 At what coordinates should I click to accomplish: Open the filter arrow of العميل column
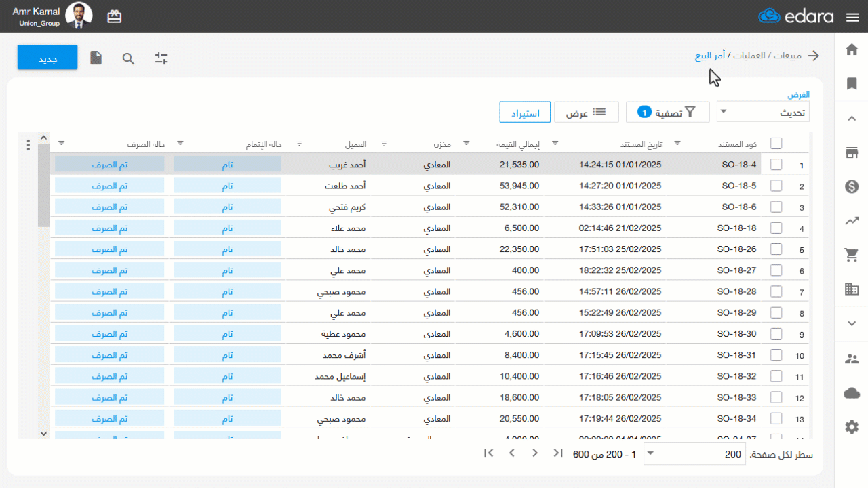tap(300, 144)
